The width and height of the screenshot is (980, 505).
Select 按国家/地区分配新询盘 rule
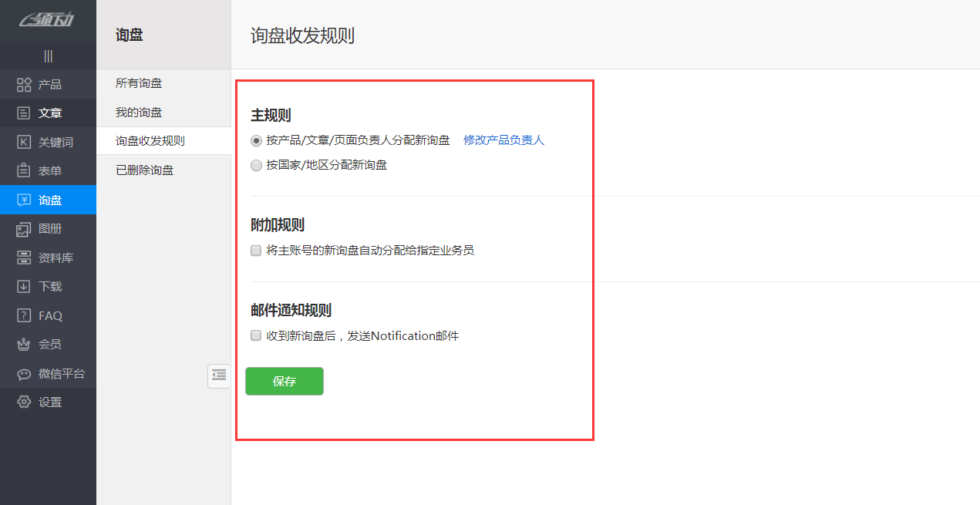pos(255,165)
